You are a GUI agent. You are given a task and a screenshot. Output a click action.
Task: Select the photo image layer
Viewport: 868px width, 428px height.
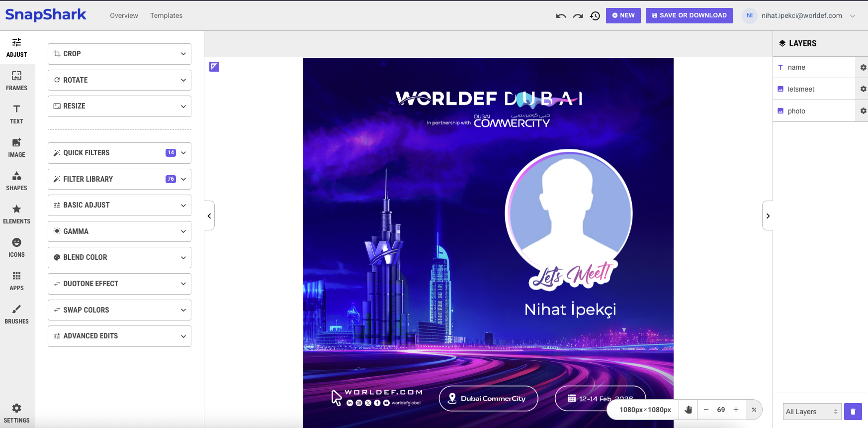click(x=814, y=111)
